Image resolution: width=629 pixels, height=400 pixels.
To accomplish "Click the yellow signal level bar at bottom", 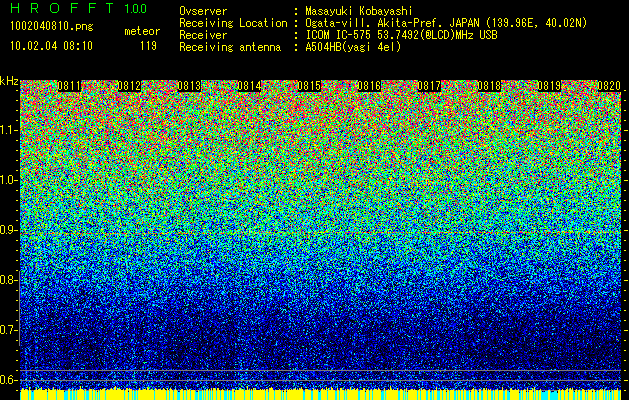I will click(x=321, y=394).
